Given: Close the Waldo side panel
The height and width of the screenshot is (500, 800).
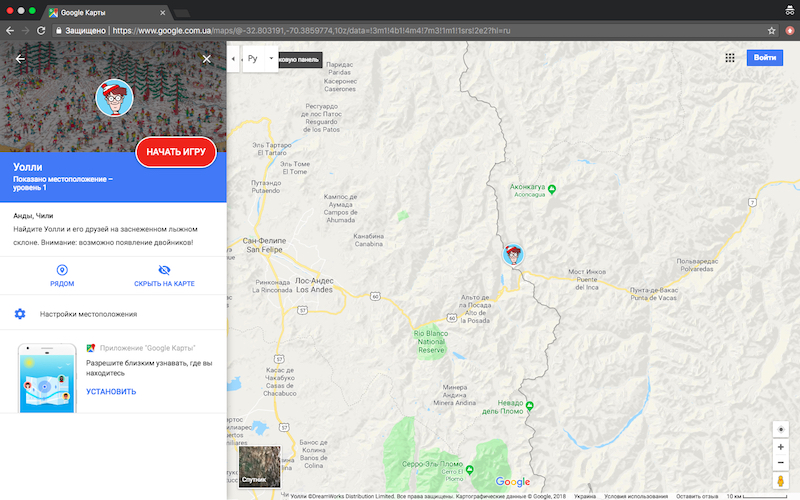Looking at the screenshot, I should (207, 59).
